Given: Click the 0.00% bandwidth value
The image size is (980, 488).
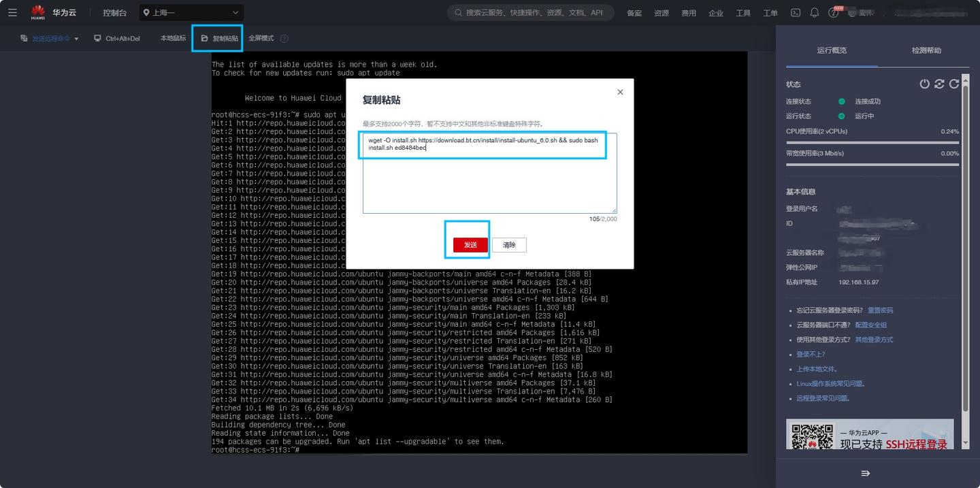Looking at the screenshot, I should pos(949,153).
